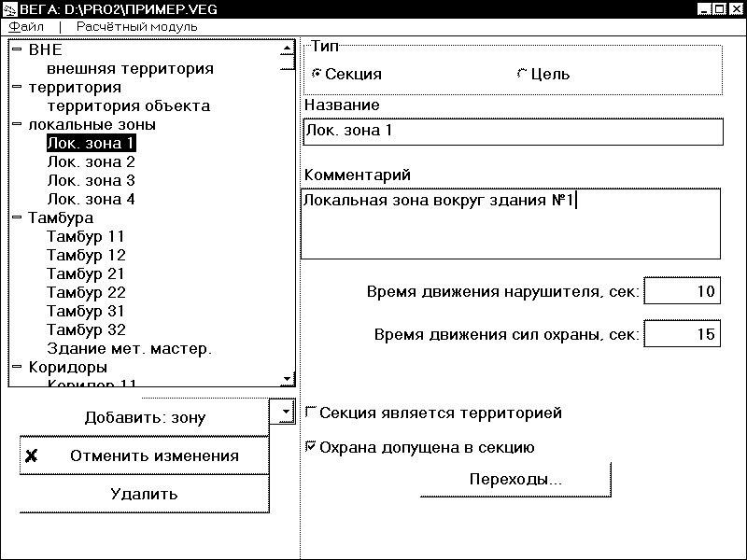
Task: Click the tree scrollbar up arrow
Action: click(x=287, y=48)
